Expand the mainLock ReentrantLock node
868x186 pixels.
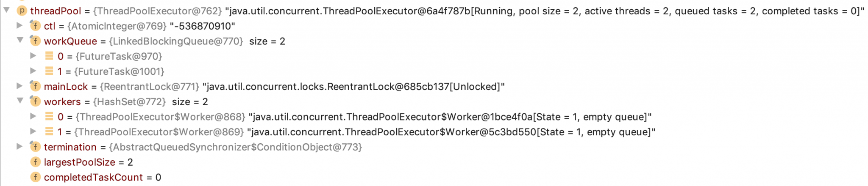pos(19,86)
